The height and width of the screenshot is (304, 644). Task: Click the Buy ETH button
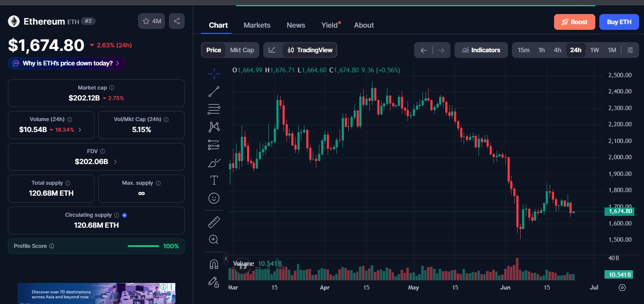619,22
